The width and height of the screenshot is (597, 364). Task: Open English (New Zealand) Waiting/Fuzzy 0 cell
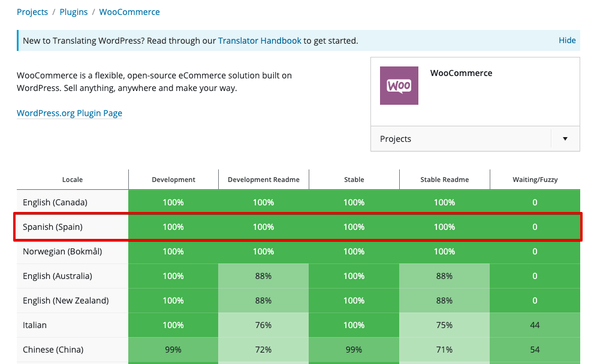535,301
